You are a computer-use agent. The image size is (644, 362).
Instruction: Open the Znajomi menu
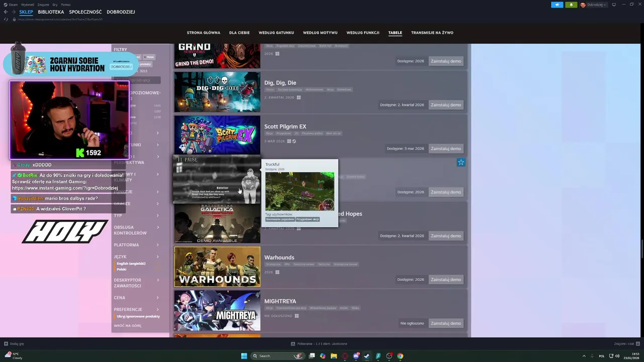(43, 5)
